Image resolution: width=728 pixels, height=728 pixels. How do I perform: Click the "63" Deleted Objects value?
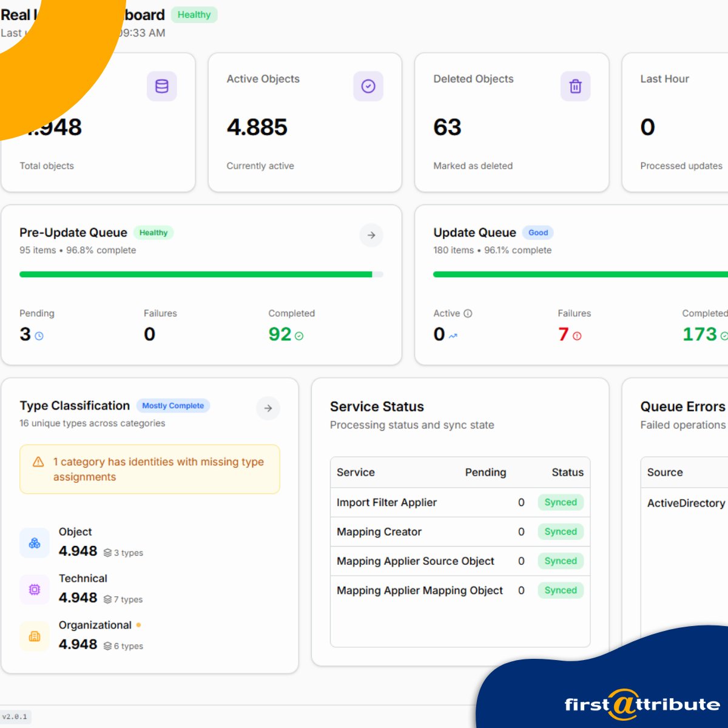447,127
